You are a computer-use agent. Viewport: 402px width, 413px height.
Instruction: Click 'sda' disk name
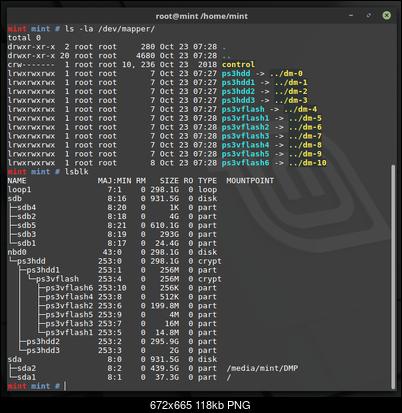[x=14, y=359]
